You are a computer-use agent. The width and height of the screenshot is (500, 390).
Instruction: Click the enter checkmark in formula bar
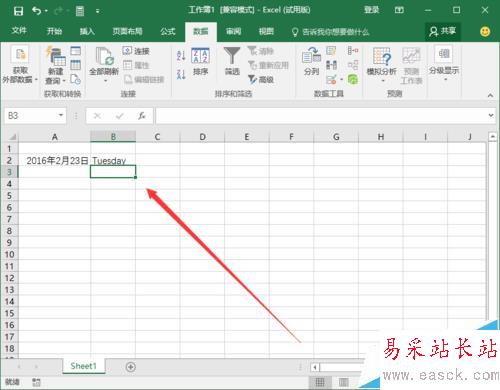click(x=120, y=116)
